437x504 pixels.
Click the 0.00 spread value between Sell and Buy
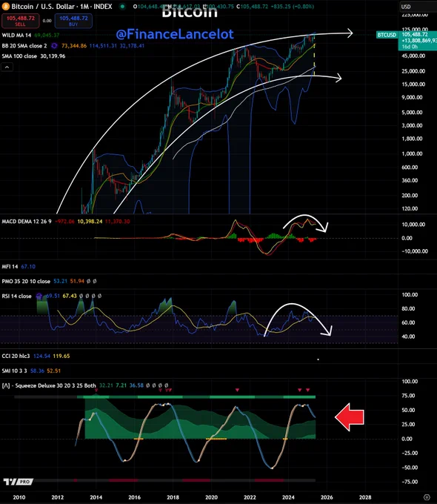coord(47,21)
